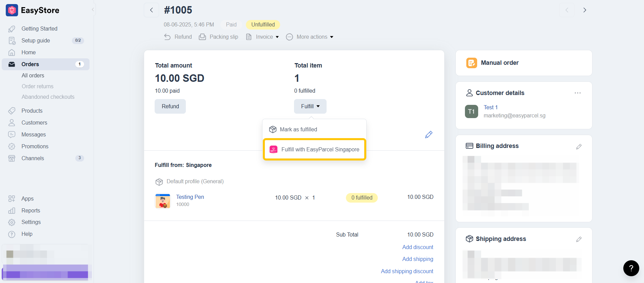This screenshot has width=644, height=283.
Task: Edit the Billing address with pencil icon
Action: click(x=579, y=147)
